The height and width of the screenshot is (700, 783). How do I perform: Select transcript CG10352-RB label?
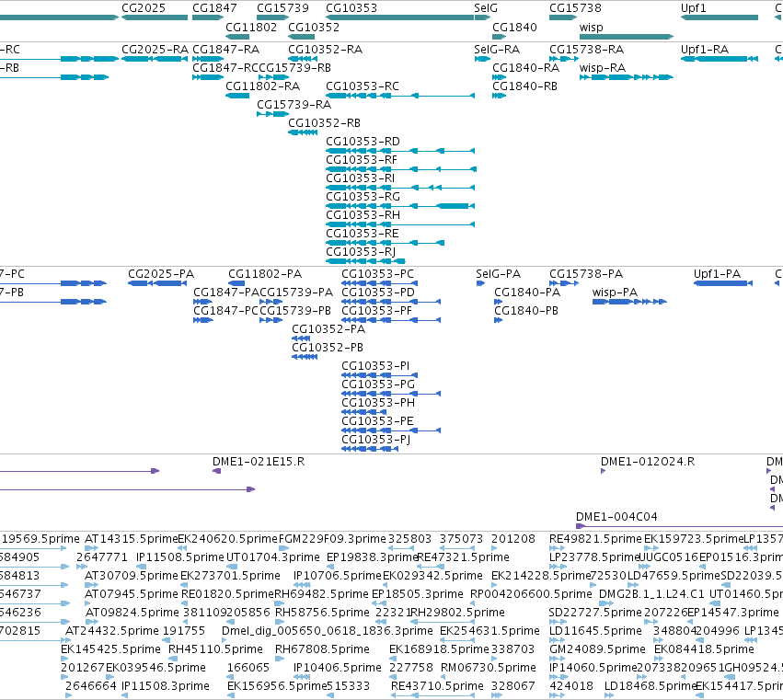(324, 123)
